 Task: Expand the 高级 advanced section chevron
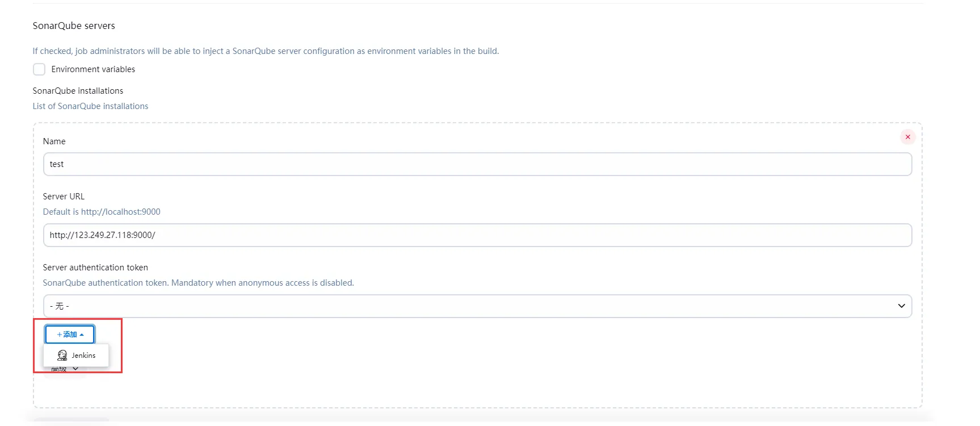[75, 369]
